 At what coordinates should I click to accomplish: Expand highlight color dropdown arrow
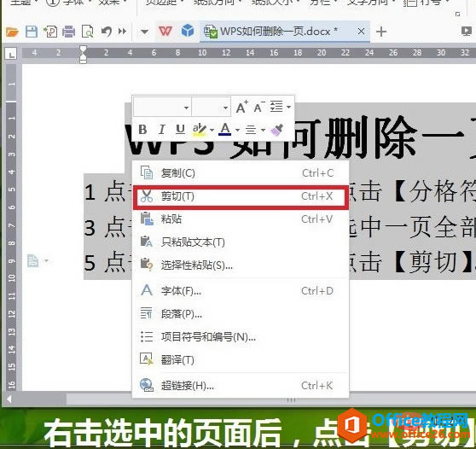point(212,131)
